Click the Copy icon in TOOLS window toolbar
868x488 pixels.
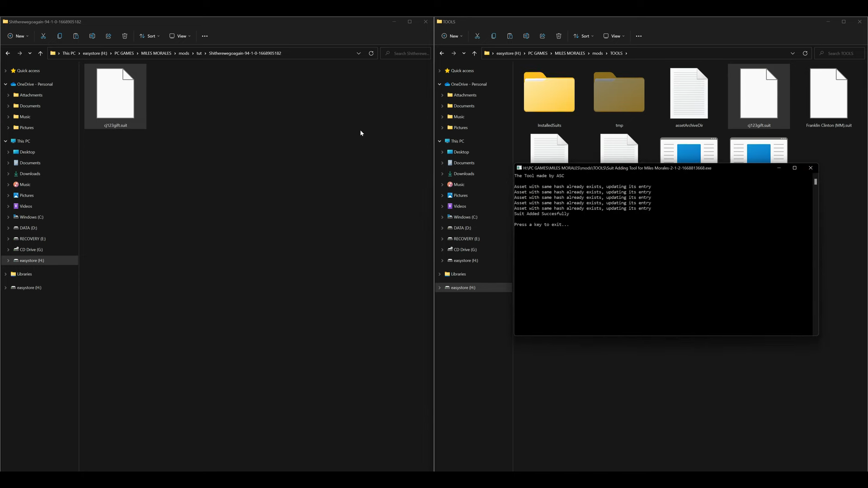494,36
